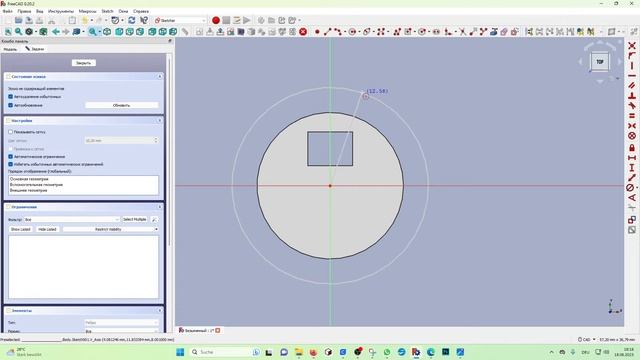Viewport: 640px width, 360px height.
Task: Click the Show Listed button
Action: point(20,229)
